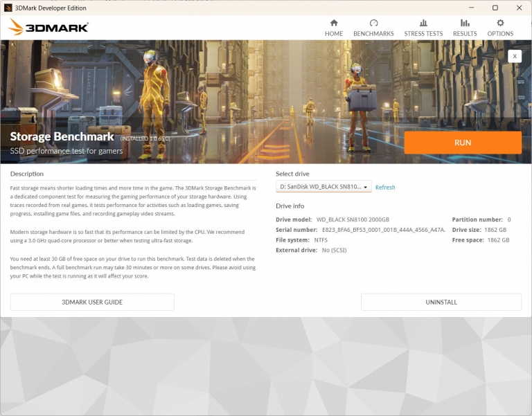Click the Free space value 1862 GB
532x416 pixels.
tap(498, 240)
